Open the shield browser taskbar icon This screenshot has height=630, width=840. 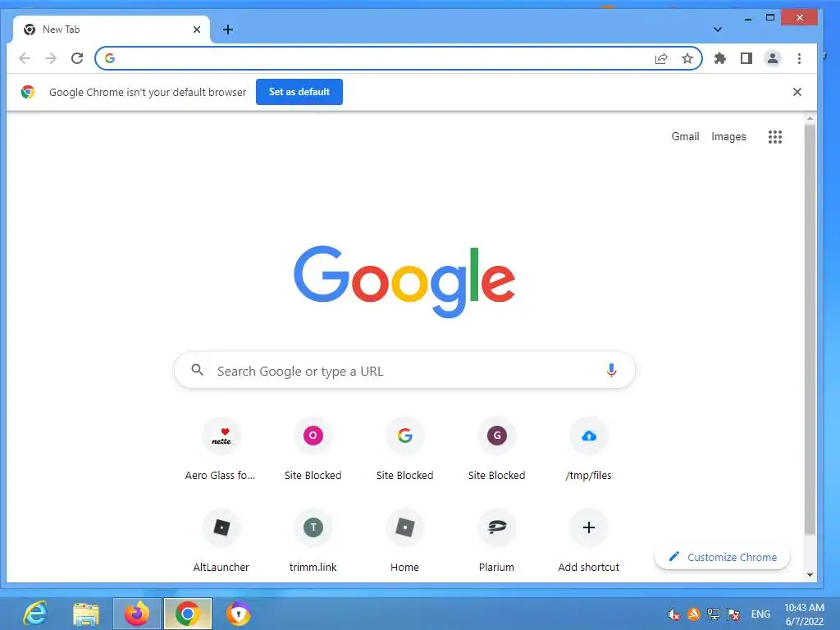pyautogui.click(x=239, y=614)
